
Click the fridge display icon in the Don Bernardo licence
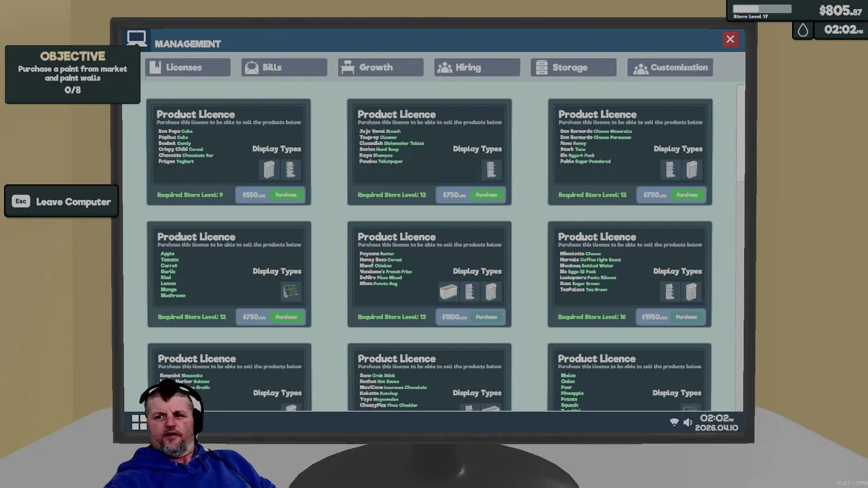coord(692,169)
